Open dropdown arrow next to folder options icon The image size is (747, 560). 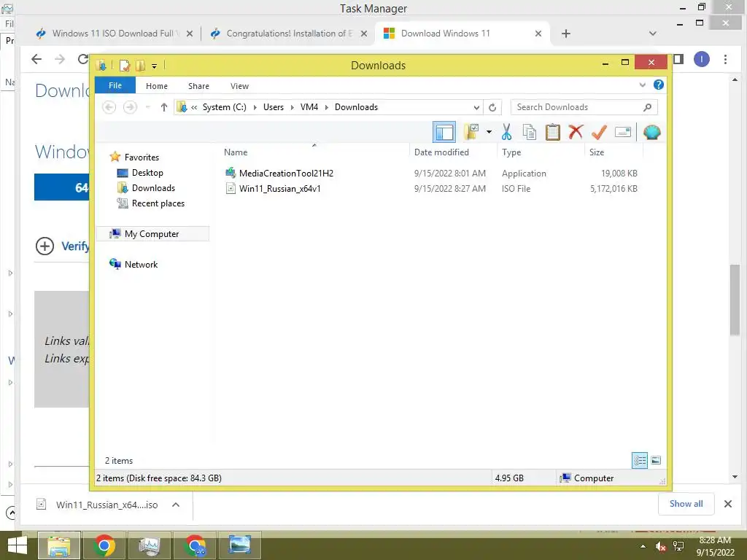point(489,132)
